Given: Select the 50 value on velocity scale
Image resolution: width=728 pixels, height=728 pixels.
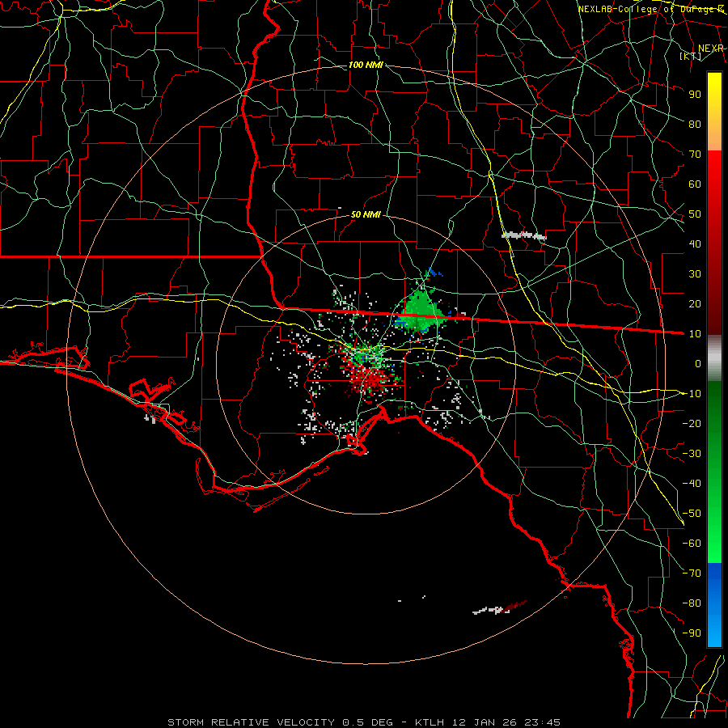Looking at the screenshot, I should coord(695,214).
